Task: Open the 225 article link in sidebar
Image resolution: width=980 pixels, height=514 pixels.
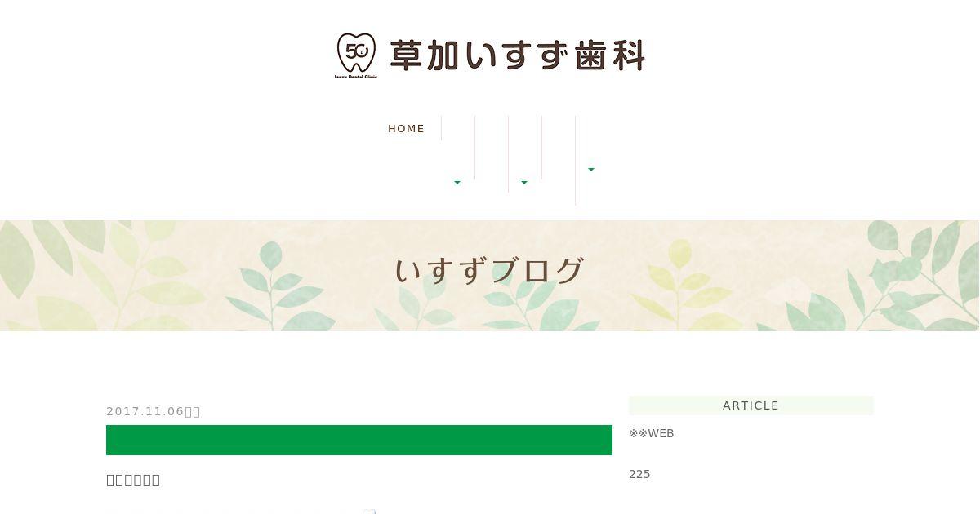Action: [x=639, y=474]
